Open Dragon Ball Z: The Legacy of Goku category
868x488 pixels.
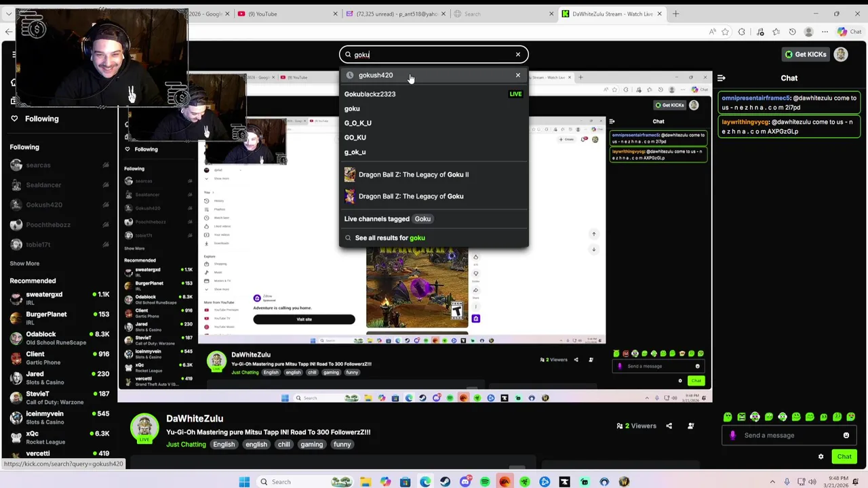[x=434, y=196]
